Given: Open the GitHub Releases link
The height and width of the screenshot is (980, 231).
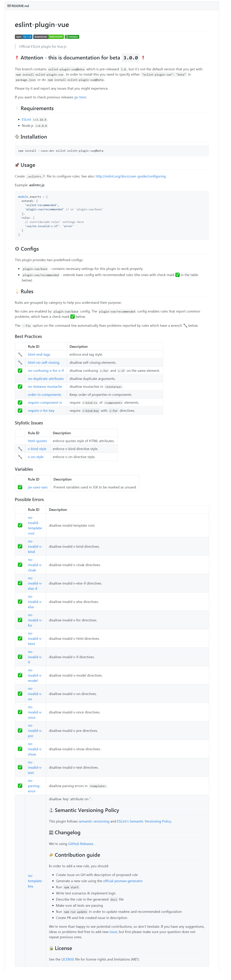Looking at the screenshot, I should tap(81, 844).
